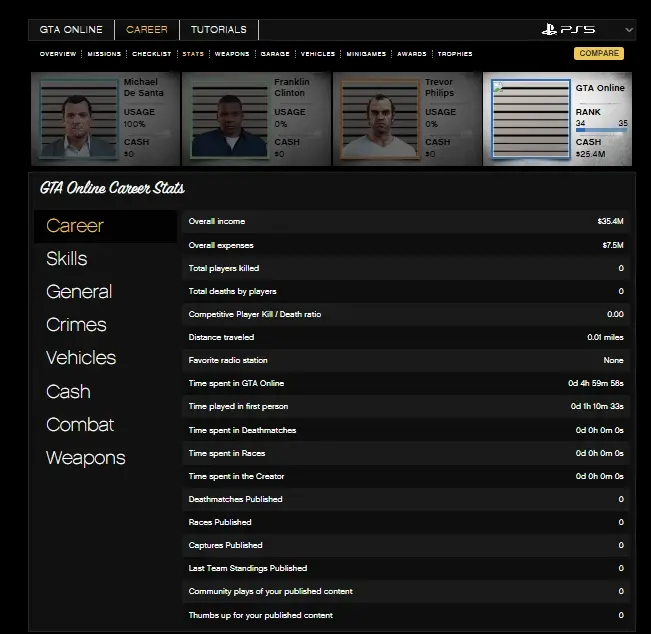The width and height of the screenshot is (651, 634).
Task: Select the Combat stats category
Action: click(80, 425)
